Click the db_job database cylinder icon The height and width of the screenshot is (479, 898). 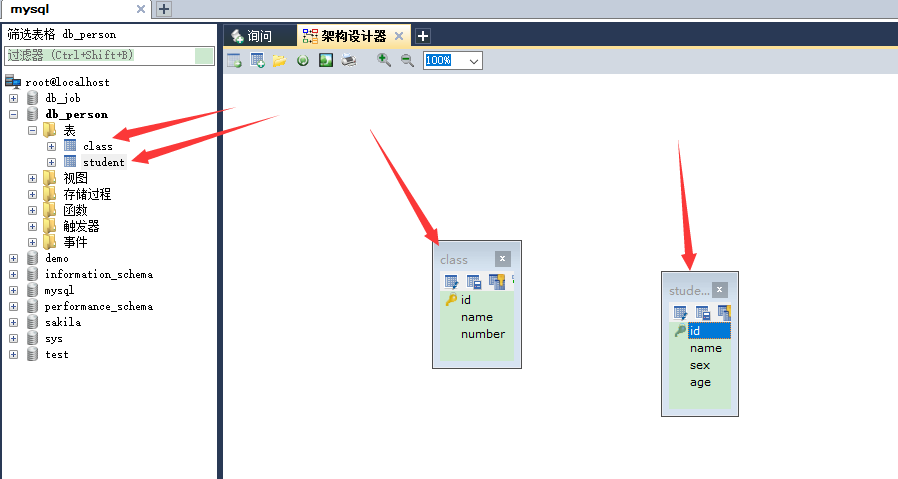pos(33,98)
